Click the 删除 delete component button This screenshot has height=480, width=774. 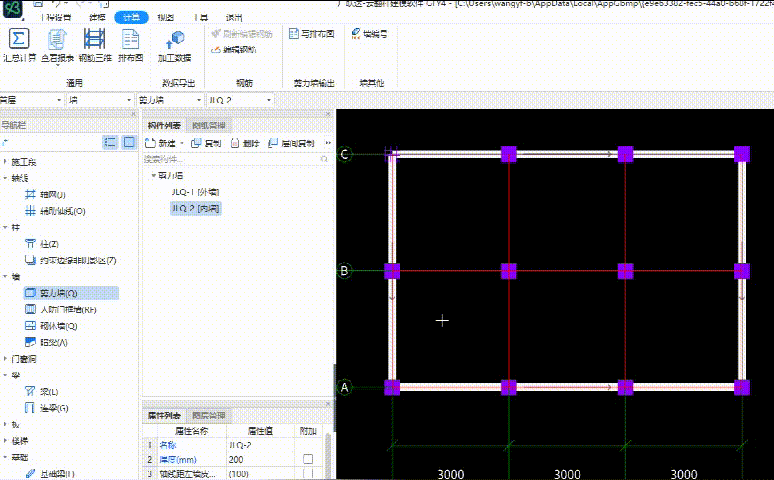click(245, 143)
